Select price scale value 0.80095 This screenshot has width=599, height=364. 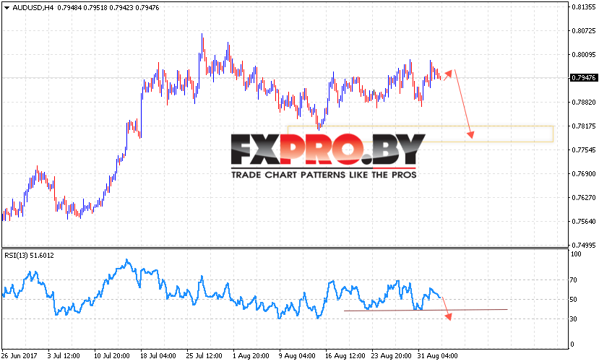click(584, 55)
